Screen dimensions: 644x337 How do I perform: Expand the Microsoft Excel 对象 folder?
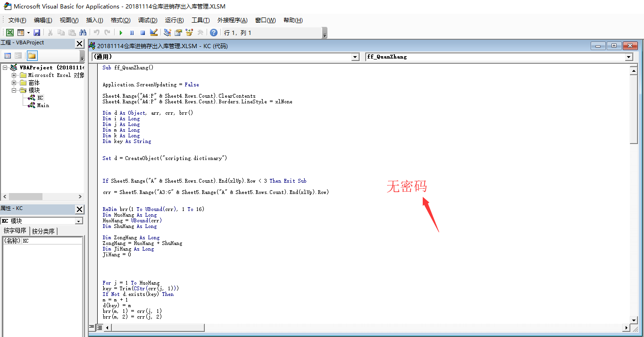[x=14, y=75]
